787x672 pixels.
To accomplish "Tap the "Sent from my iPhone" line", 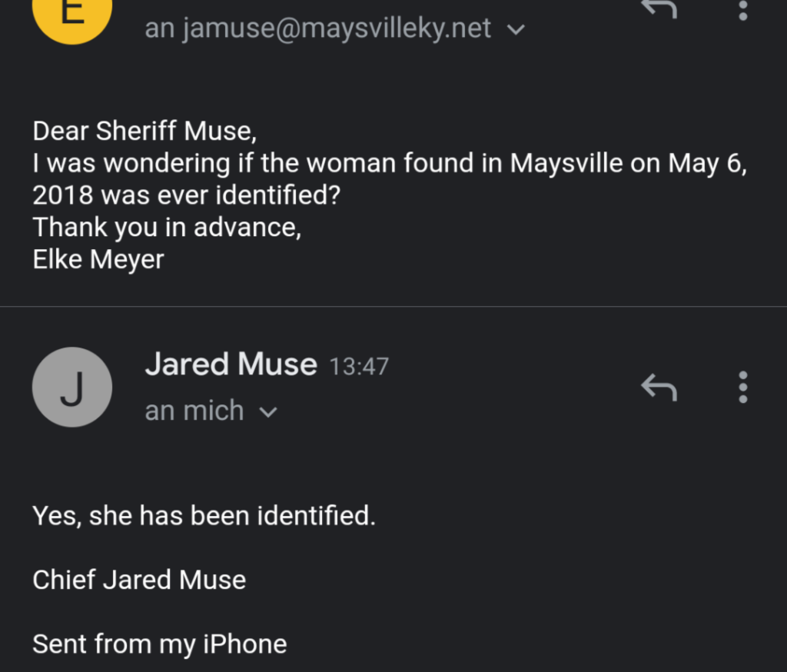I will [x=159, y=644].
